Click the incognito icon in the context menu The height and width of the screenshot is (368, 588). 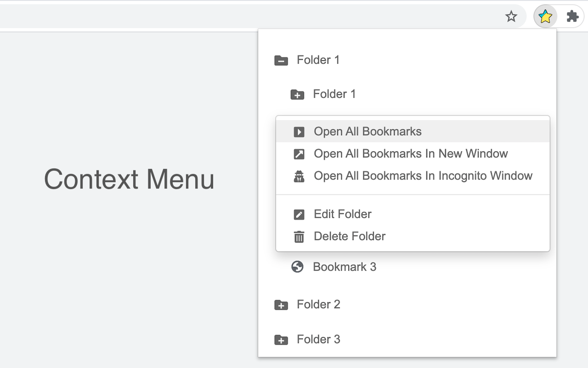[x=299, y=176]
